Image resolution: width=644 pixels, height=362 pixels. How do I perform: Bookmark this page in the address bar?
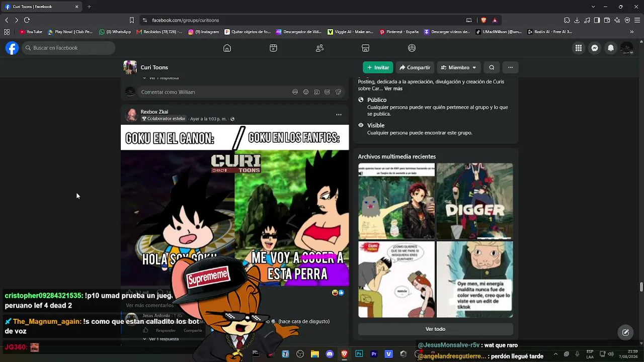[x=132, y=20]
